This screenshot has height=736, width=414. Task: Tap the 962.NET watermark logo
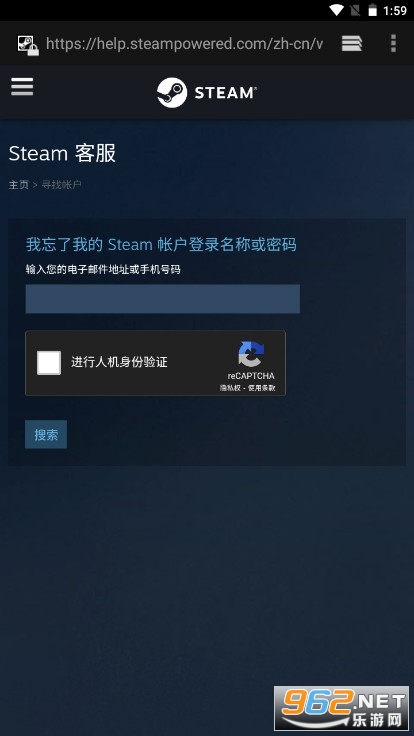341,708
